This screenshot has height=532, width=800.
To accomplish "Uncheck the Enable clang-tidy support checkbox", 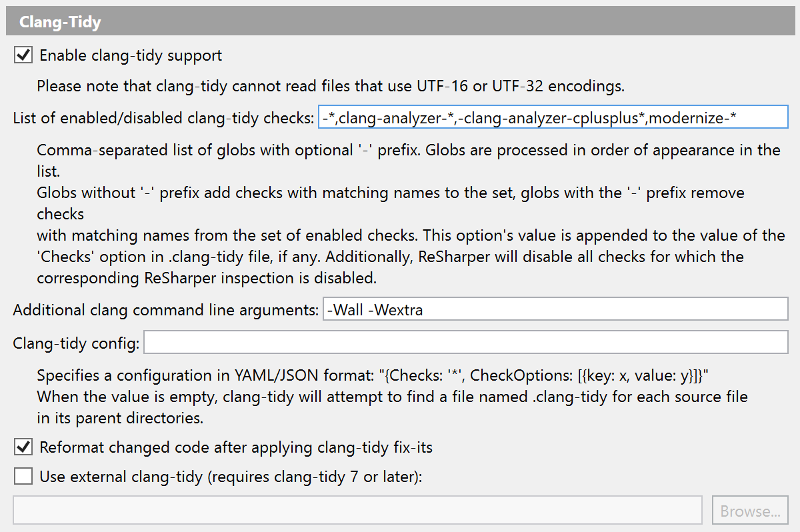I will click(23, 55).
